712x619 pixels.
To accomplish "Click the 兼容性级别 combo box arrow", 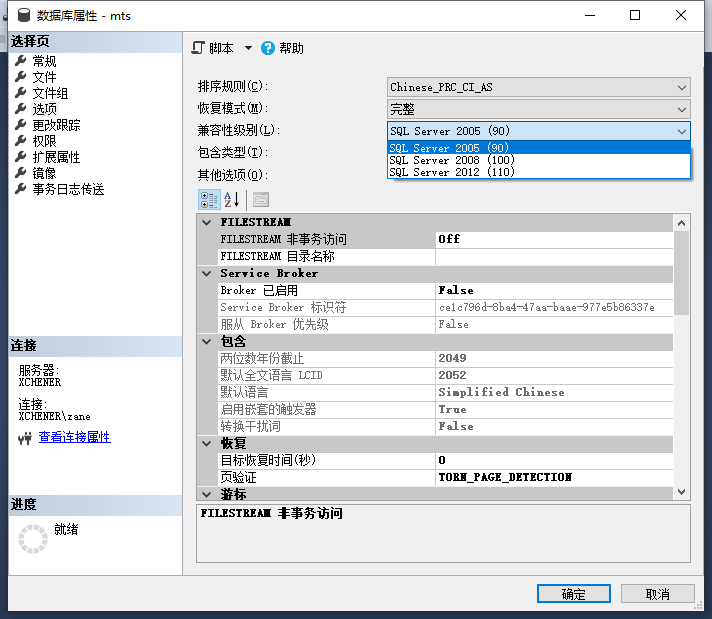I will tap(682, 131).
